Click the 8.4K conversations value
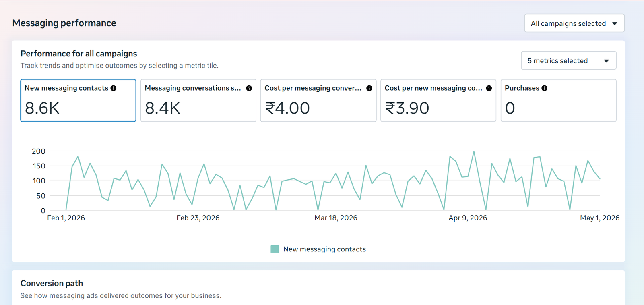 point(163,108)
